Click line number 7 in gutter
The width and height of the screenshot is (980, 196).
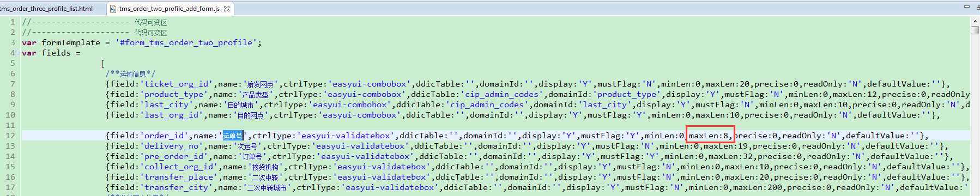point(13,84)
